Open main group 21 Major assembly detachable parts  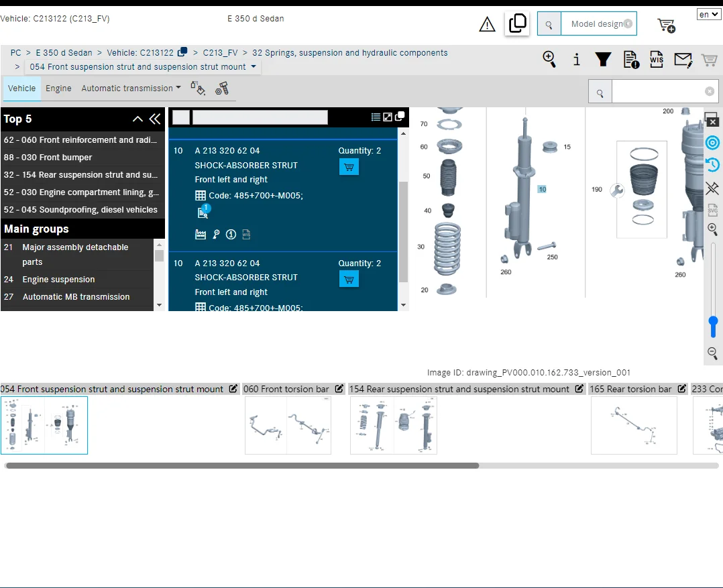(77, 254)
